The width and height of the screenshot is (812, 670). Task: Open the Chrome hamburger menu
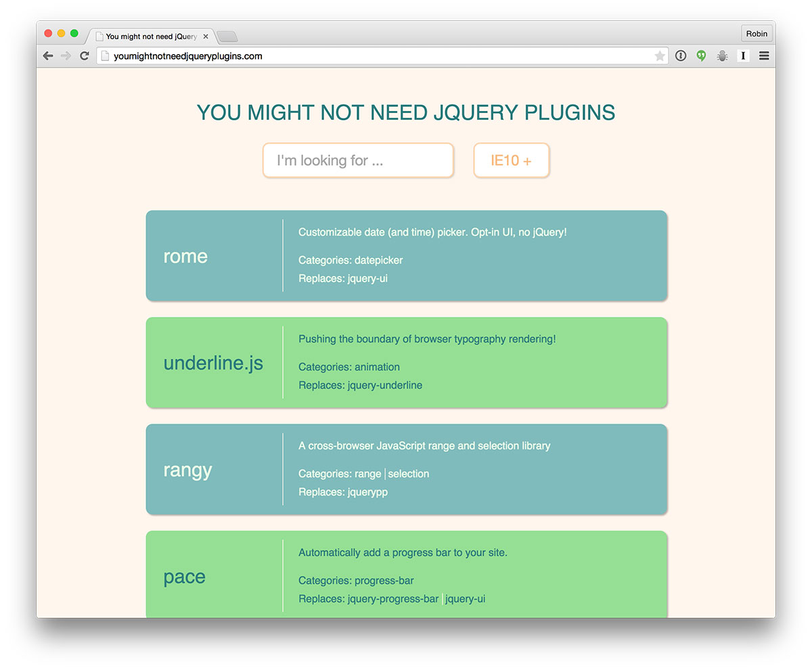click(x=763, y=55)
